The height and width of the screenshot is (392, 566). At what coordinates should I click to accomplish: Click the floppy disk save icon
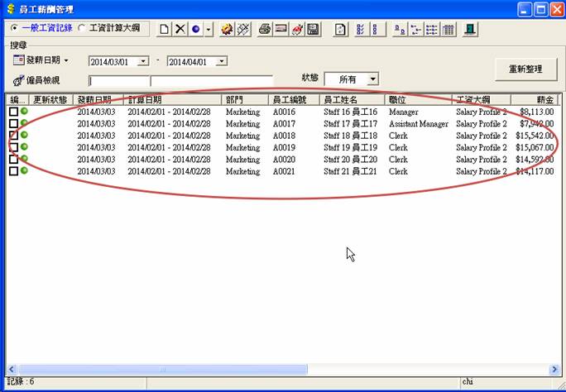pyautogui.click(x=313, y=29)
